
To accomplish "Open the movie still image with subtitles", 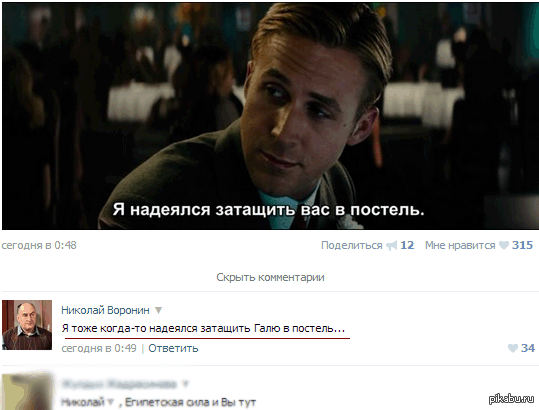I will click(x=270, y=116).
